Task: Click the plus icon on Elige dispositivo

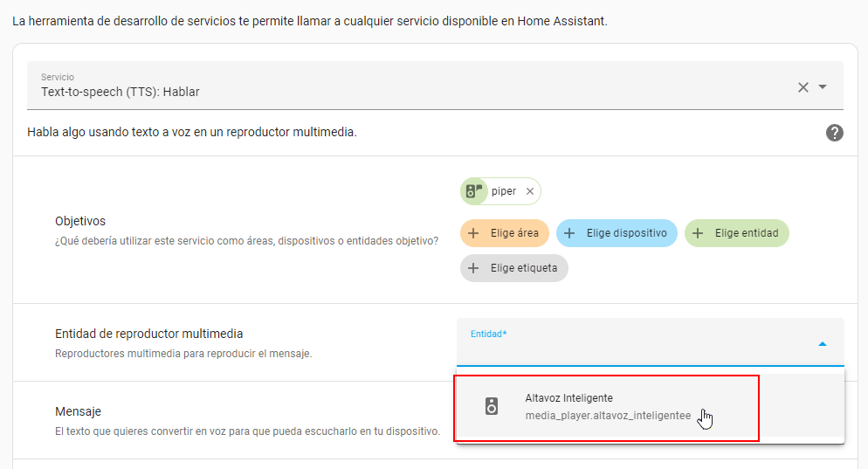Action: 569,233
